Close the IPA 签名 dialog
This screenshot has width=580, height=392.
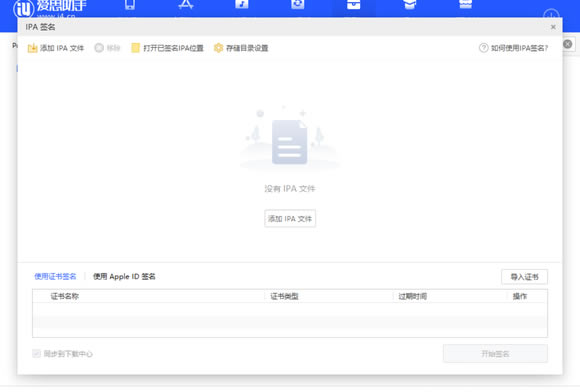[x=553, y=27]
